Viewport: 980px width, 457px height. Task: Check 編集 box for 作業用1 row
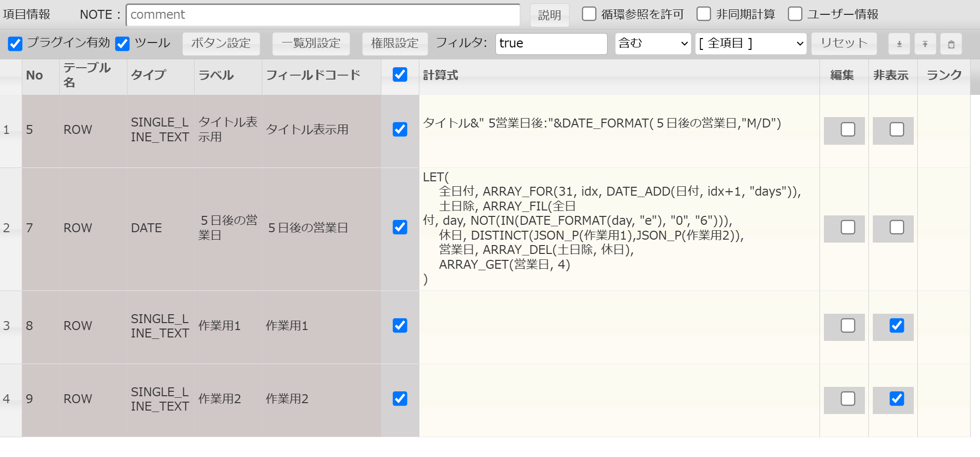pos(848,326)
